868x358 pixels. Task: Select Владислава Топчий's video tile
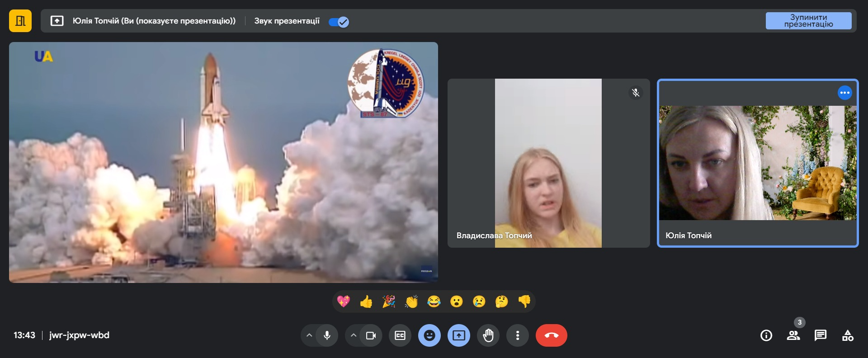(x=548, y=163)
